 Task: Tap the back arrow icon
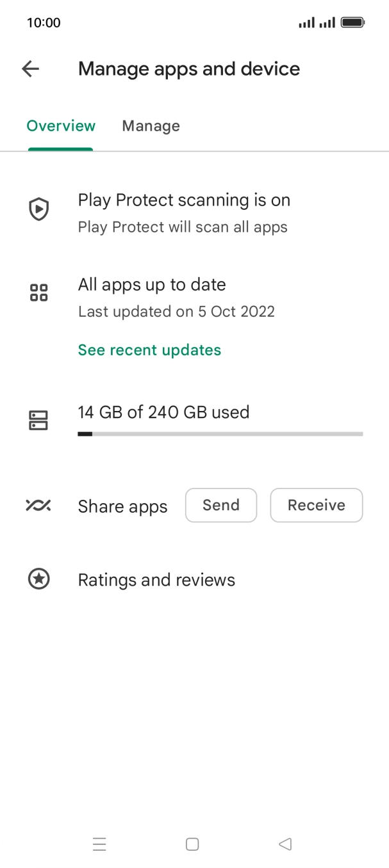click(30, 69)
